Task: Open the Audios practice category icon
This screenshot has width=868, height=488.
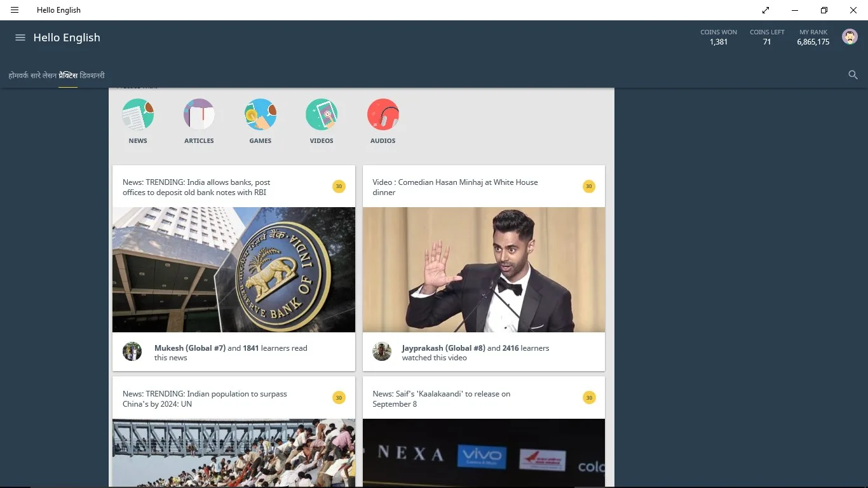Action: click(383, 114)
